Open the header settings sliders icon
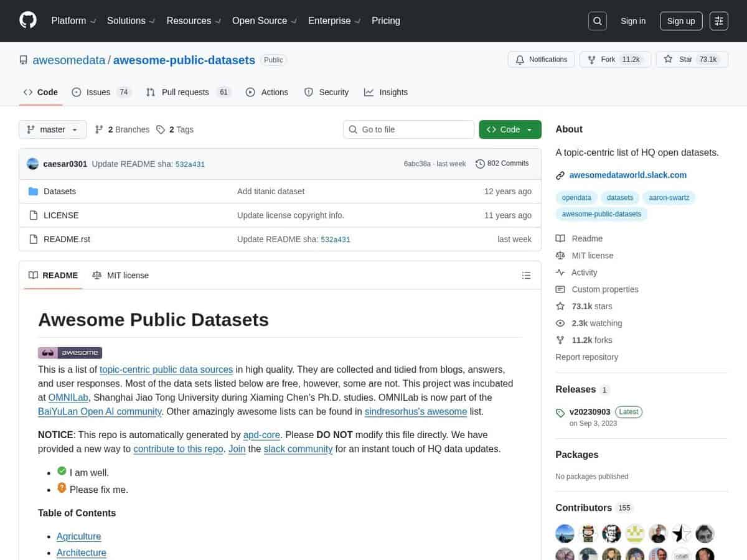 coord(719,21)
